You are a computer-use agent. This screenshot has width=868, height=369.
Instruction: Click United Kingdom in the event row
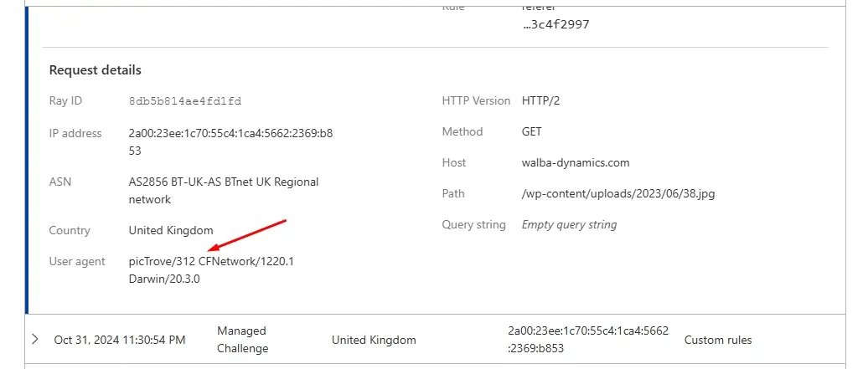[374, 340]
